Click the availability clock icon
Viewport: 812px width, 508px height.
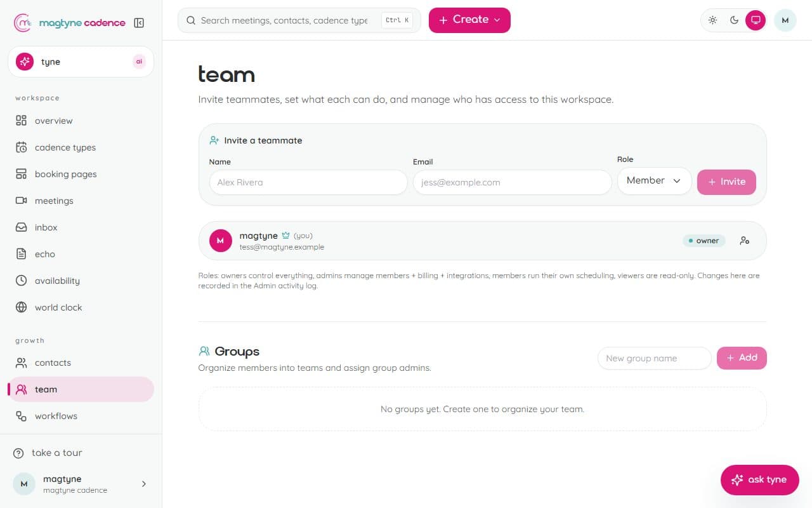[x=22, y=281]
